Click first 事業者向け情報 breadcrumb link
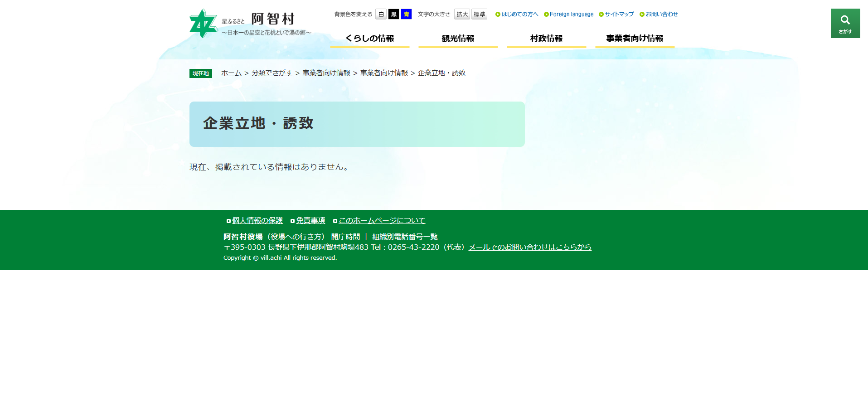 click(x=326, y=73)
